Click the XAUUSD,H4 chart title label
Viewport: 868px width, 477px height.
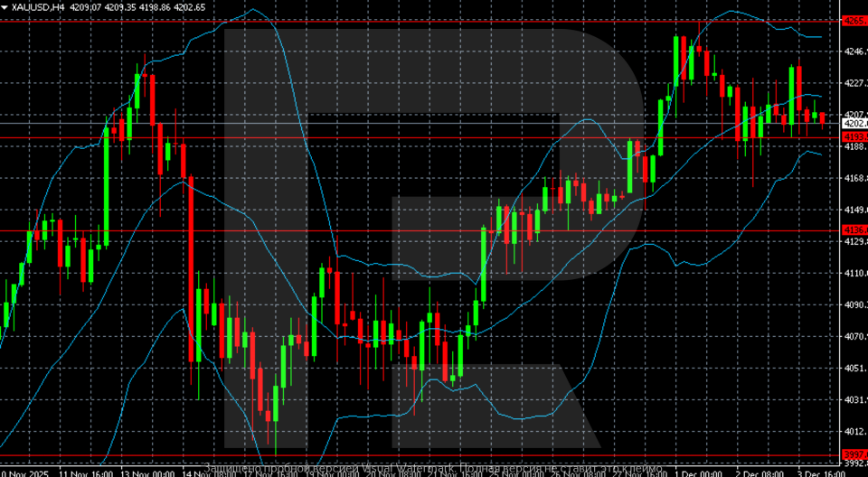coord(34,7)
